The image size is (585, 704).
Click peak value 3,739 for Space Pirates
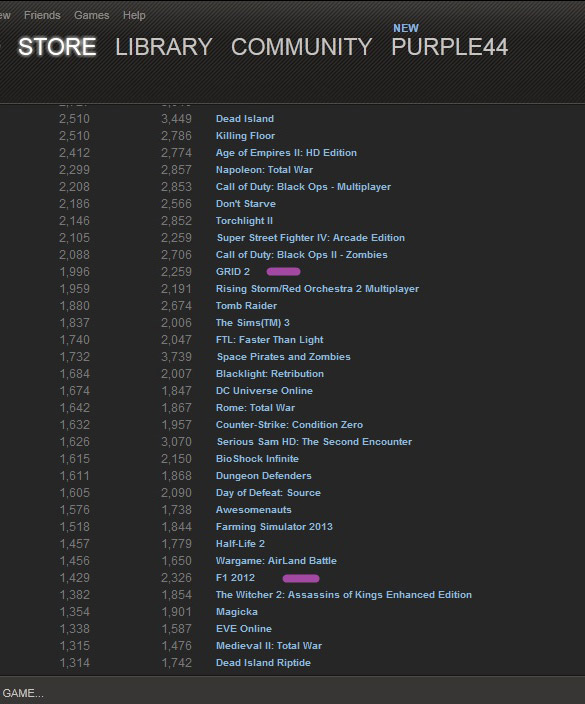[x=176, y=357]
